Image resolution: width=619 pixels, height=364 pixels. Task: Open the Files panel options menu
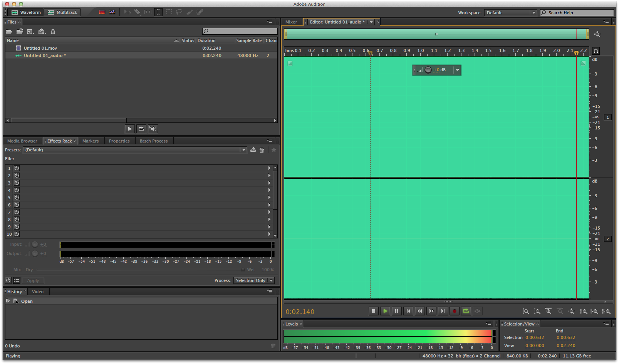pyautogui.click(x=270, y=22)
